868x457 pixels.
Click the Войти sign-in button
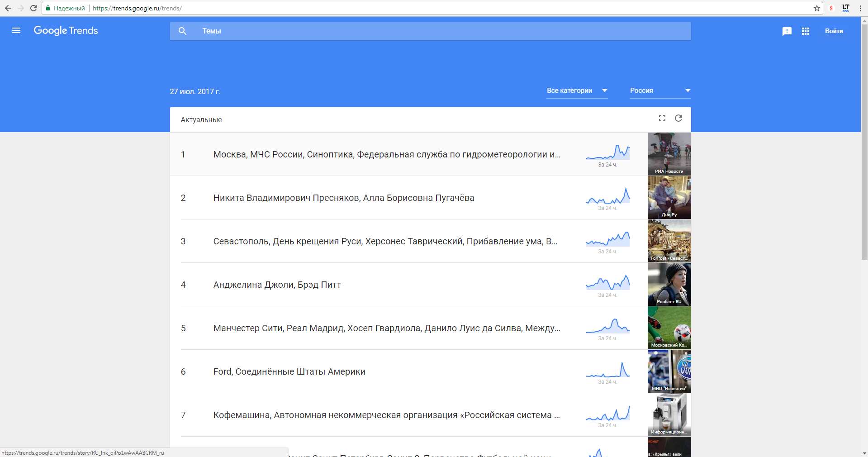click(834, 31)
